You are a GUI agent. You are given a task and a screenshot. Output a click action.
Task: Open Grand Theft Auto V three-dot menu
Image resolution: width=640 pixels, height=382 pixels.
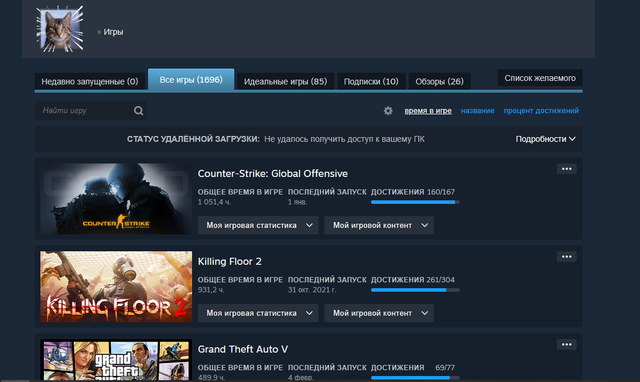tap(567, 344)
